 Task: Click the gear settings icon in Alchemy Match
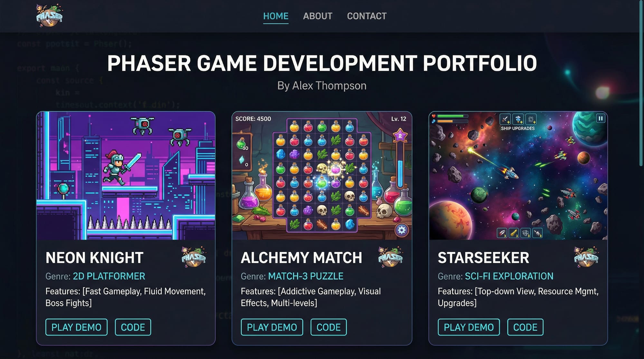pos(401,230)
